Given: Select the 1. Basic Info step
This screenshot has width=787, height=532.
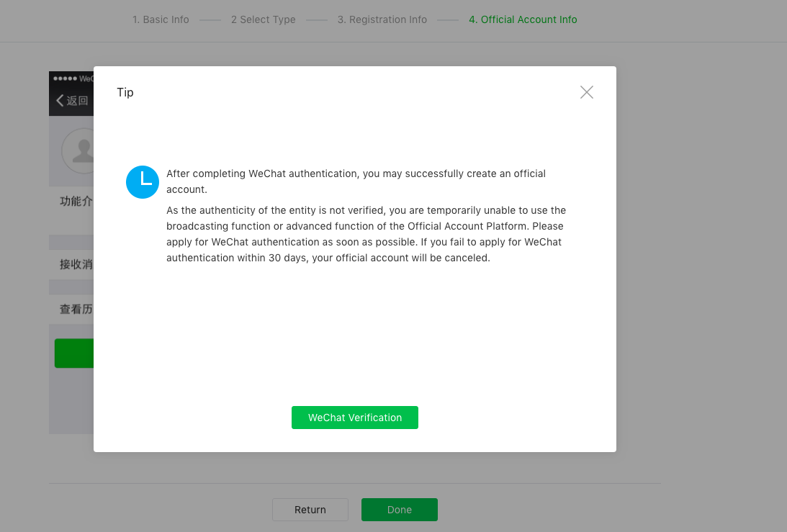Looking at the screenshot, I should [161, 19].
